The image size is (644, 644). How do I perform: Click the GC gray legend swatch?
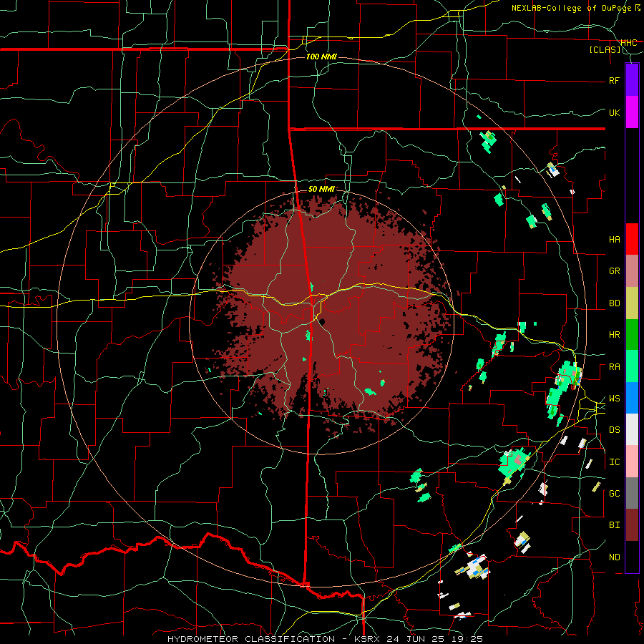[x=632, y=493]
